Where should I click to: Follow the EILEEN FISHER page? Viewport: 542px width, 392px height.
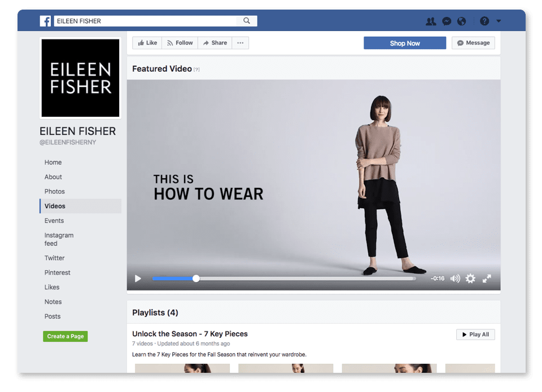(180, 43)
